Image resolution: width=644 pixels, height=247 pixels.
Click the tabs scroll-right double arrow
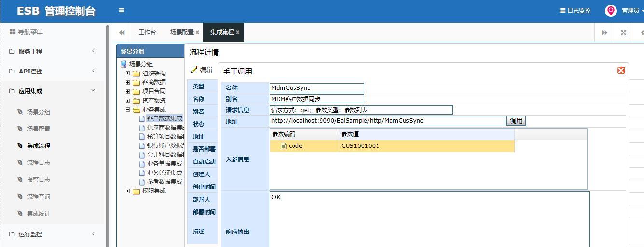pyautogui.click(x=604, y=32)
